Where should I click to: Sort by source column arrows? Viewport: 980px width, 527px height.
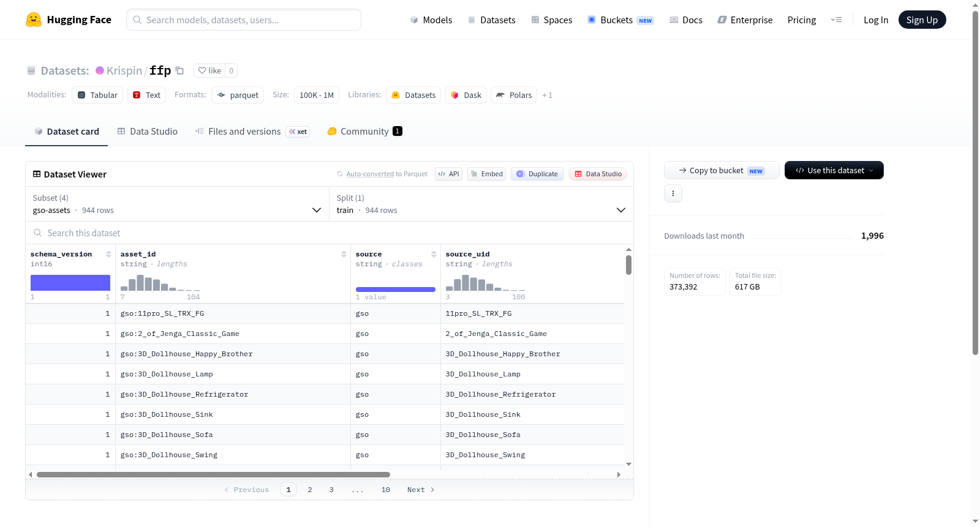[434, 254]
